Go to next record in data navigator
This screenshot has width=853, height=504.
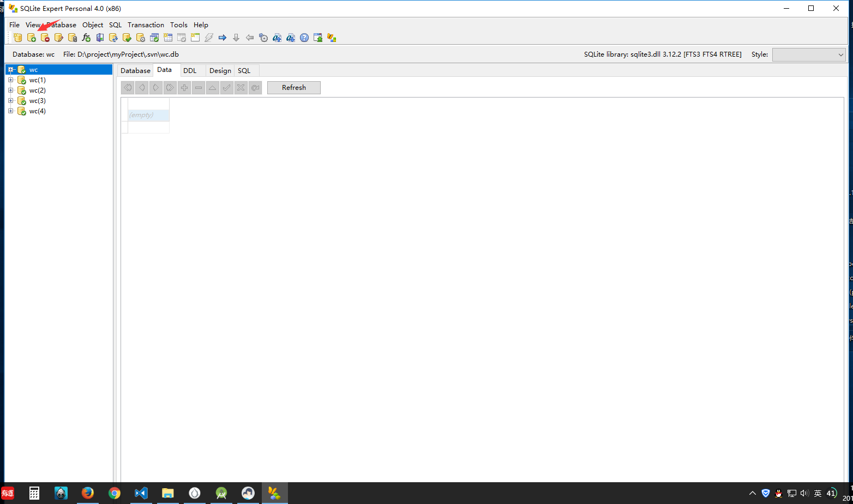click(x=156, y=88)
